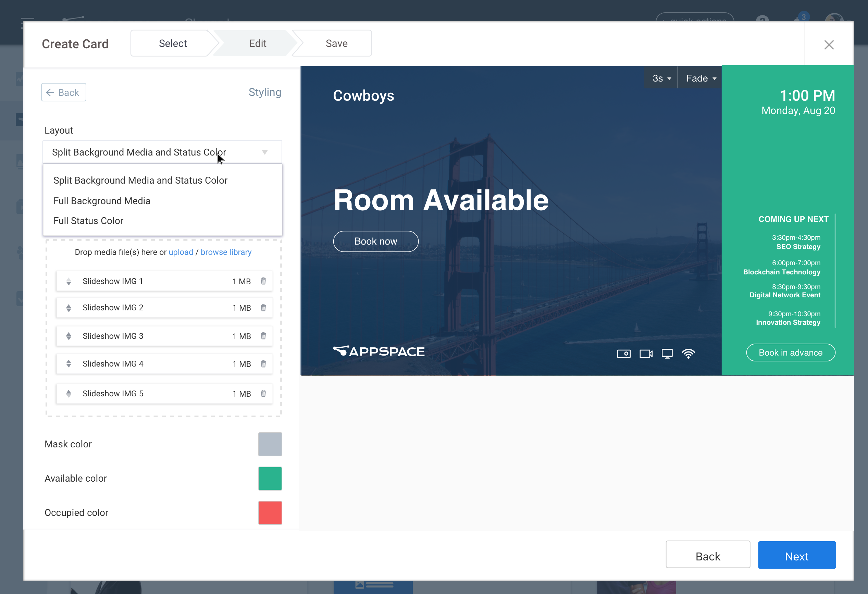Image resolution: width=868 pixels, height=594 pixels.
Task: Click reorder arrows for Slideshow IMG 5
Action: (x=69, y=393)
